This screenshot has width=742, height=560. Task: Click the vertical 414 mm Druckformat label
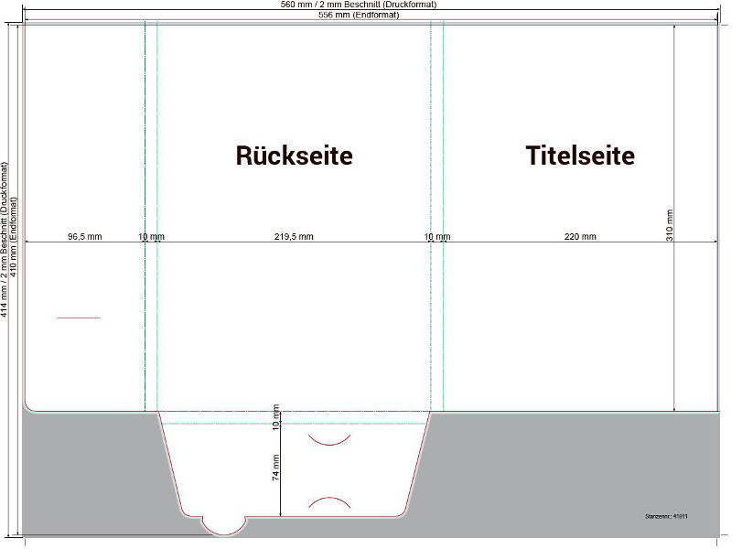tap(5, 240)
